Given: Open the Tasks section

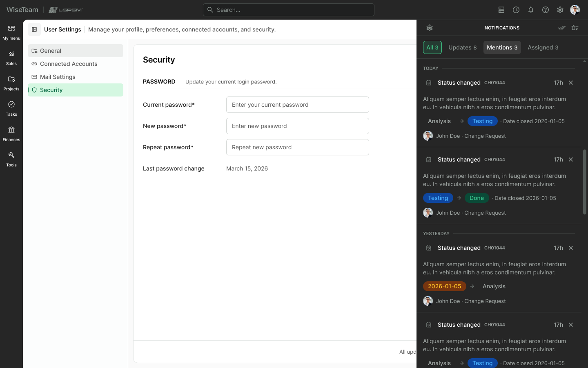Looking at the screenshot, I should 11,109.
